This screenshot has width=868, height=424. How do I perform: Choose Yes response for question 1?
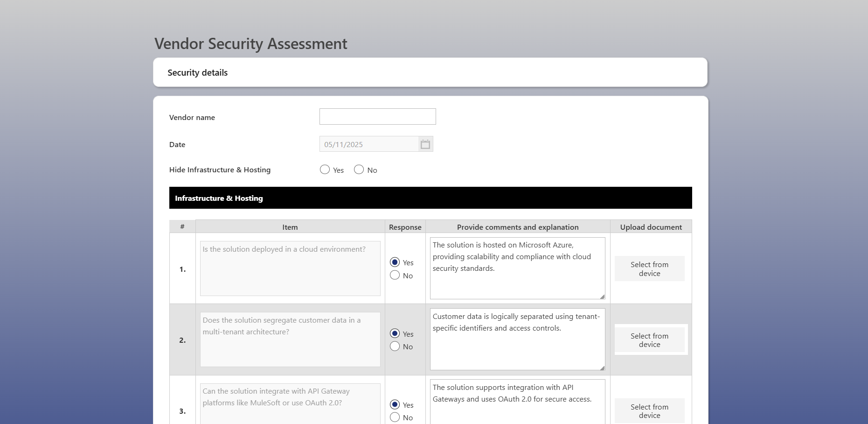pos(395,262)
